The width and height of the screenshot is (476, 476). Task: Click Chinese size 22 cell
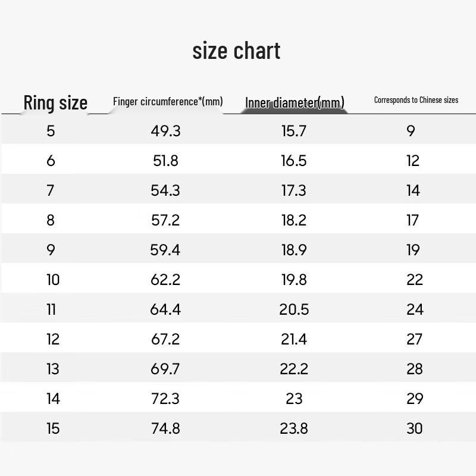pyautogui.click(x=414, y=280)
